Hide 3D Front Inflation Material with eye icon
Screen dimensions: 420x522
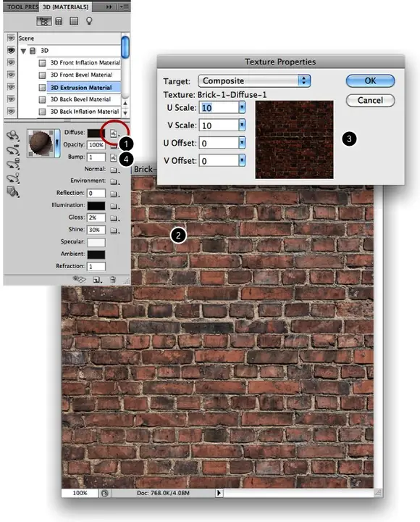(x=11, y=62)
